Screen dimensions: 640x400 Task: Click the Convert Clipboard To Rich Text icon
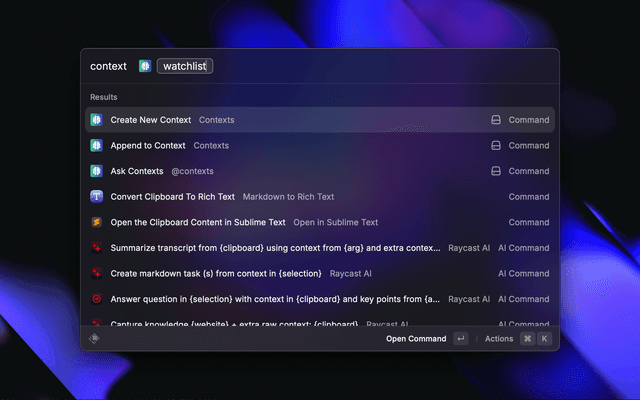pyautogui.click(x=97, y=197)
